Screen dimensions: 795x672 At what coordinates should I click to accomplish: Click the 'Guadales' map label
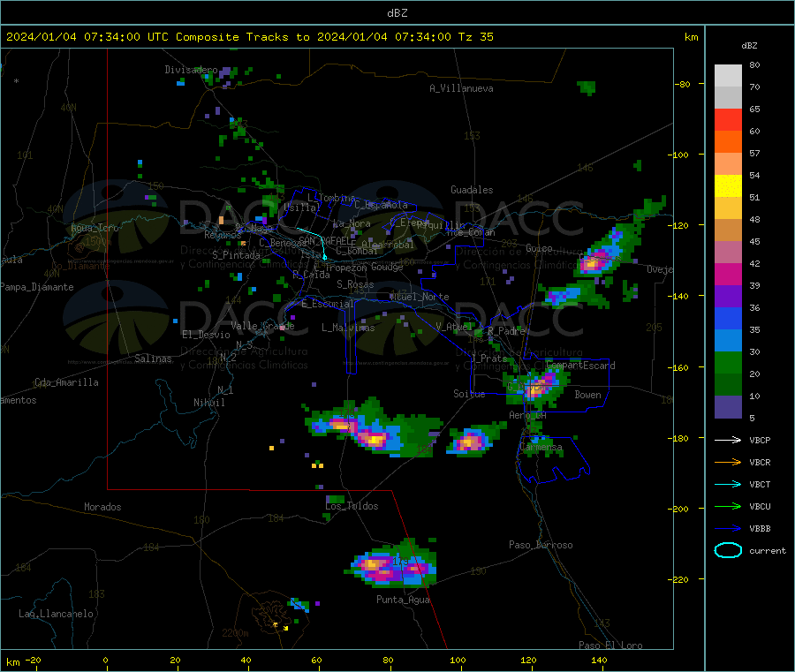472,190
